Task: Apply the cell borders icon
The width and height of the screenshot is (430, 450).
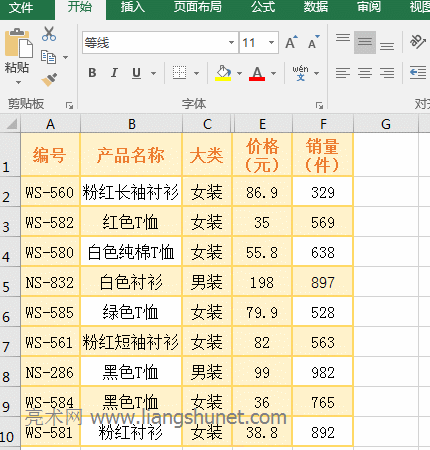Action: [179, 73]
